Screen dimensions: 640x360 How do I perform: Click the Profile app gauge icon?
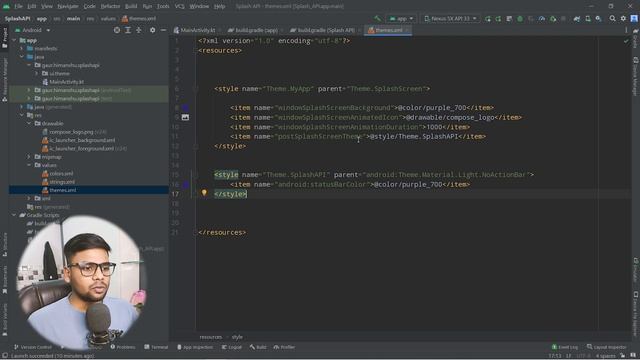(542, 19)
